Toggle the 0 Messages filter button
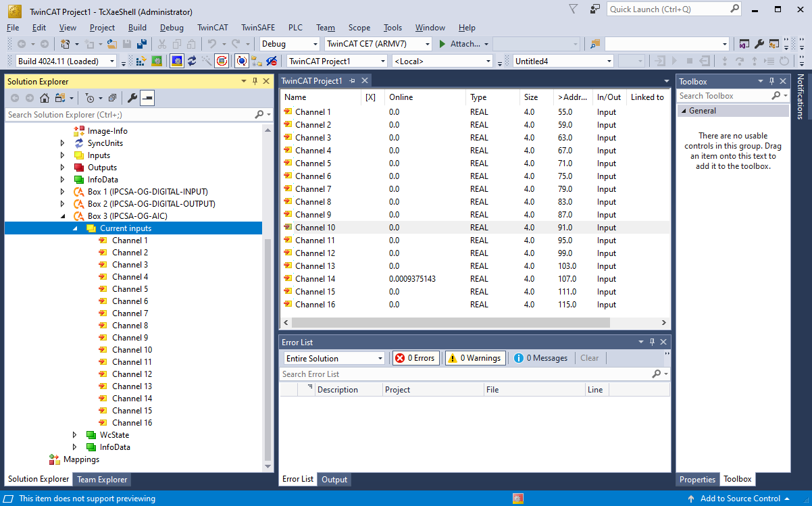The width and height of the screenshot is (812, 506). 541,358
